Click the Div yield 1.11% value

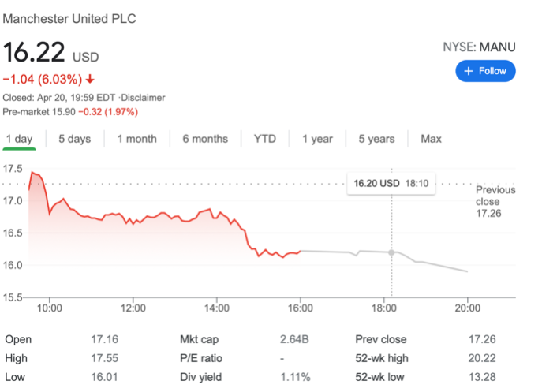(x=295, y=377)
